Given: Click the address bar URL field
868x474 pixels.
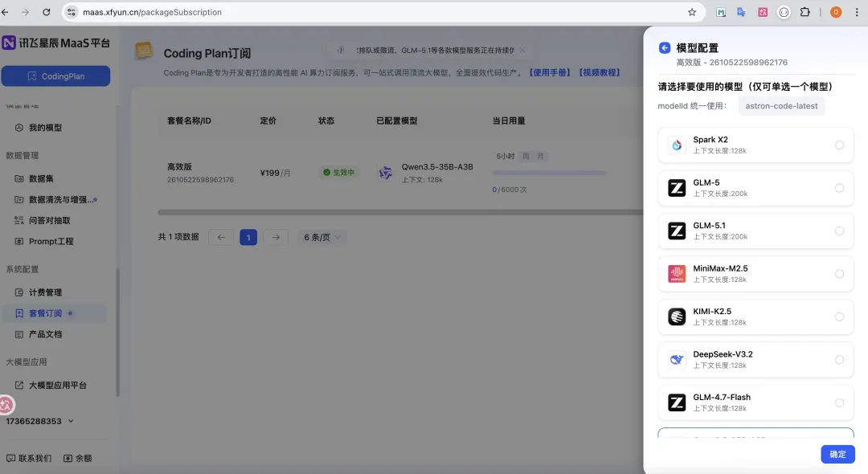Looking at the screenshot, I should coord(382,12).
